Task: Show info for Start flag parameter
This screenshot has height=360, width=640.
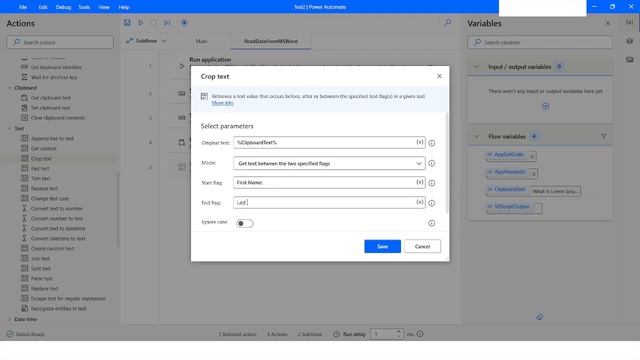Action: 431,183
